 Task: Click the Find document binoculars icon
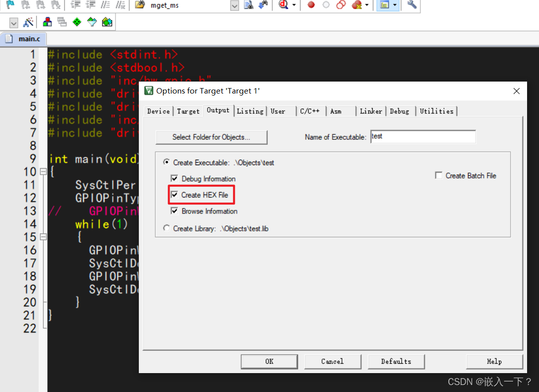pyautogui.click(x=248, y=5)
